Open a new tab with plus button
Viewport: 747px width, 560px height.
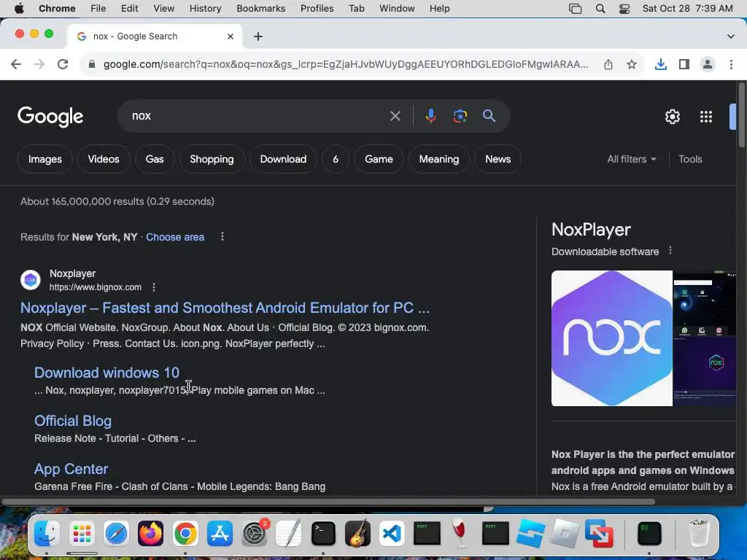pos(258,36)
